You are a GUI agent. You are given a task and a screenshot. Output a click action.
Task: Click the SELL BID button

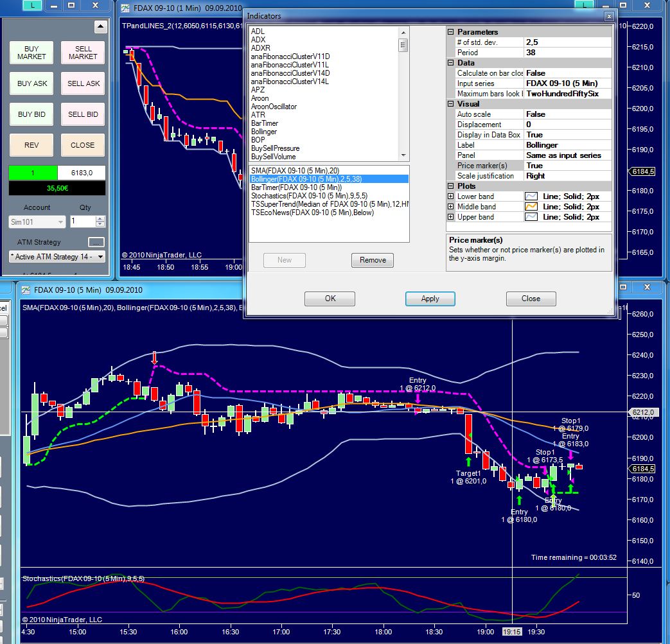(x=83, y=114)
